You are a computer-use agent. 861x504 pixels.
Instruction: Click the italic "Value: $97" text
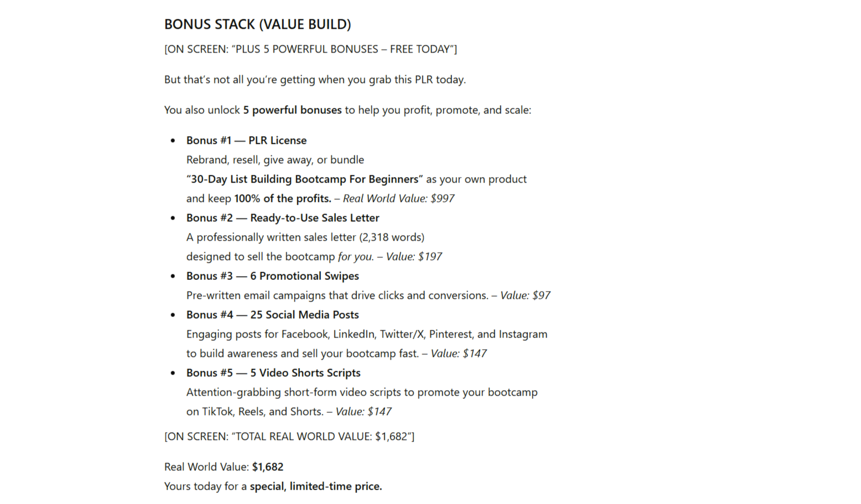tap(525, 295)
